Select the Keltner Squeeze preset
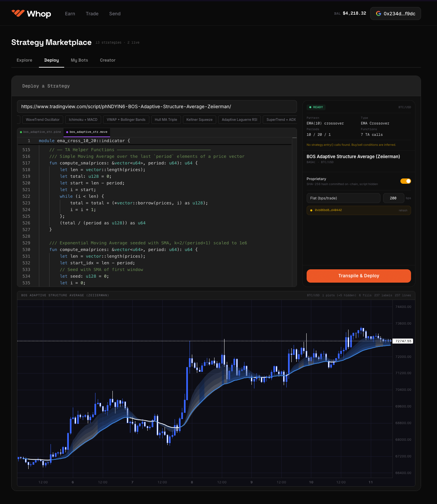The width and height of the screenshot is (437, 504). [200, 120]
